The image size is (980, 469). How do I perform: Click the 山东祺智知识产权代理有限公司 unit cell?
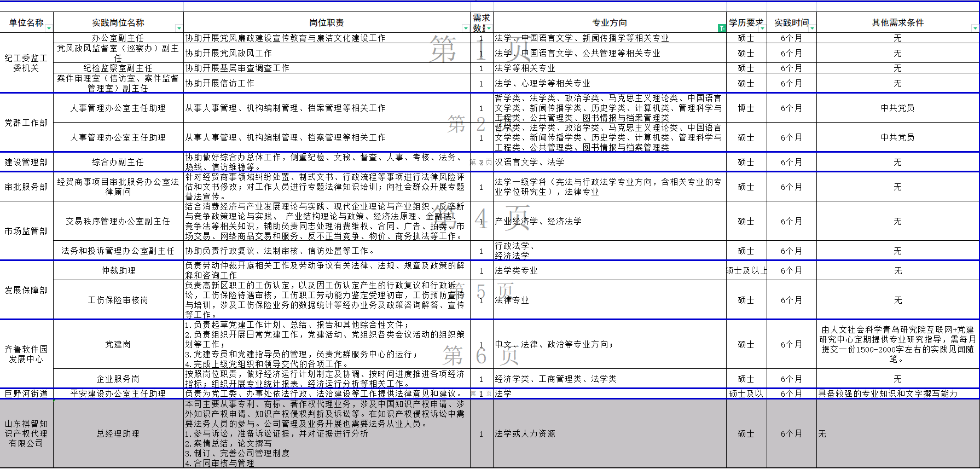click(x=26, y=433)
